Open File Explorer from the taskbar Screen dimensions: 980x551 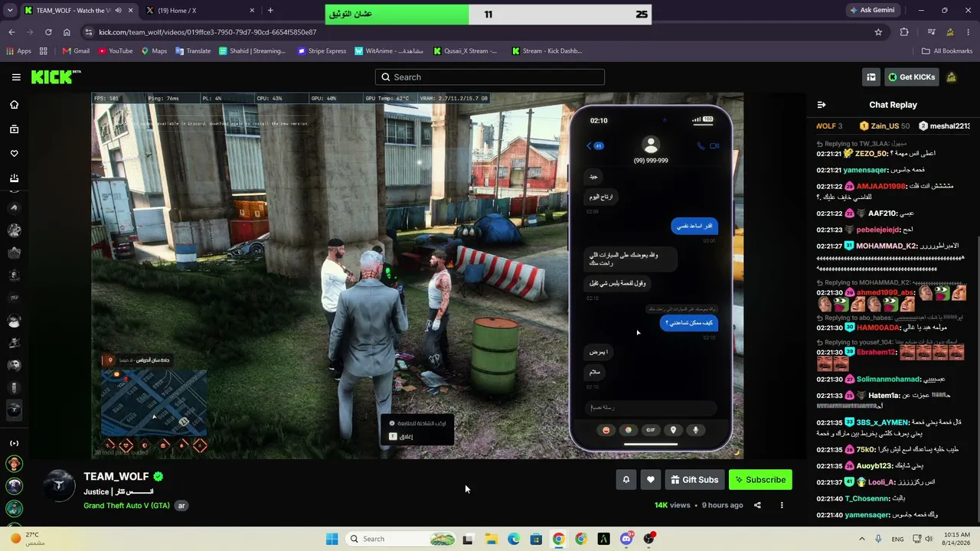[491, 539]
